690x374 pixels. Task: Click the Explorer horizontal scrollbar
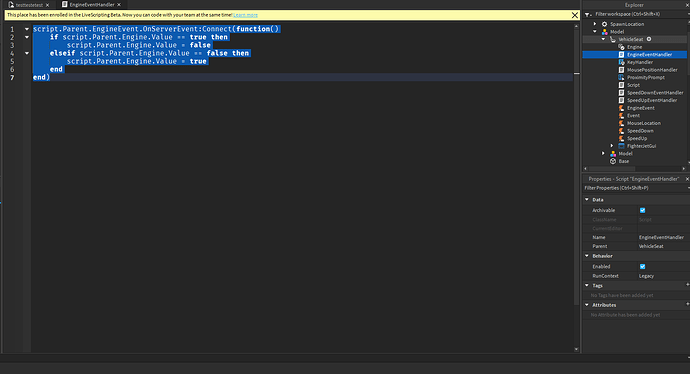point(613,169)
